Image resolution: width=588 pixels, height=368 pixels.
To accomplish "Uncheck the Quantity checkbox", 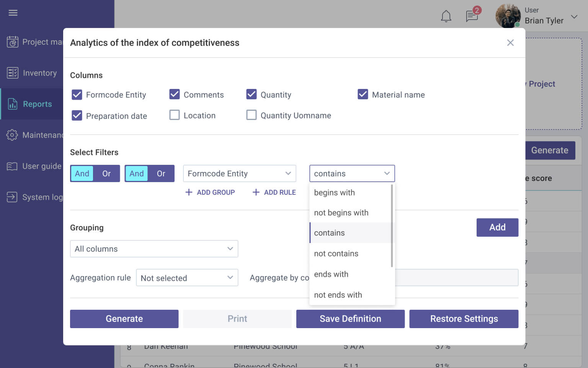I will [x=252, y=94].
